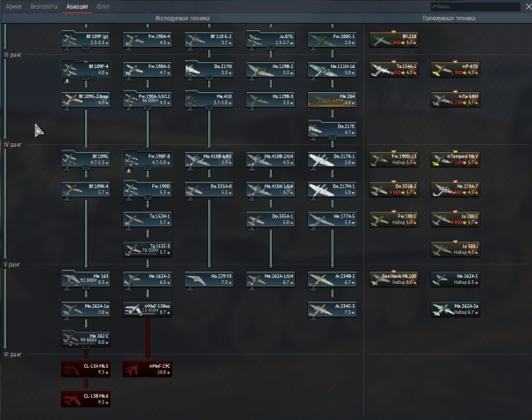The image size is (532, 420).
Task: Select the Hs.129B-2 aircraft card
Action: [270, 69]
